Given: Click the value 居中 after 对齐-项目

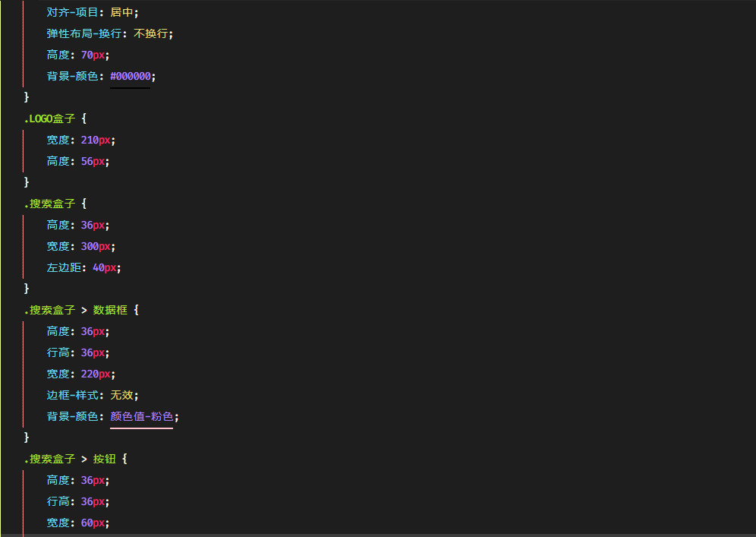Looking at the screenshot, I should coord(121,13).
